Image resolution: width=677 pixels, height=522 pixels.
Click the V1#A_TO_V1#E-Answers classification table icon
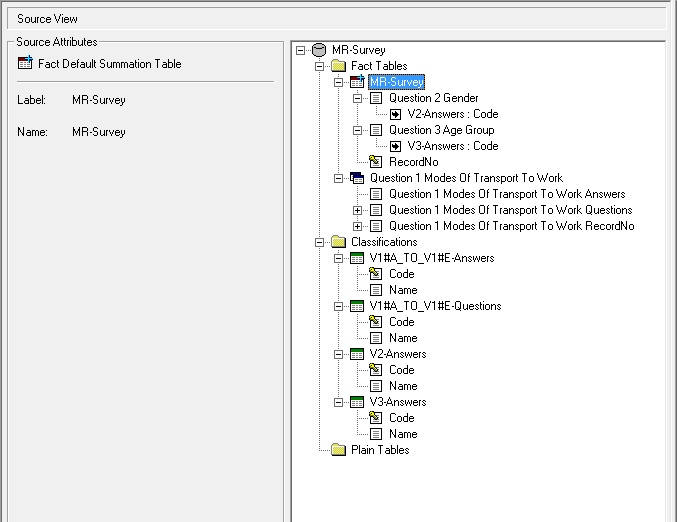pyautogui.click(x=357, y=258)
